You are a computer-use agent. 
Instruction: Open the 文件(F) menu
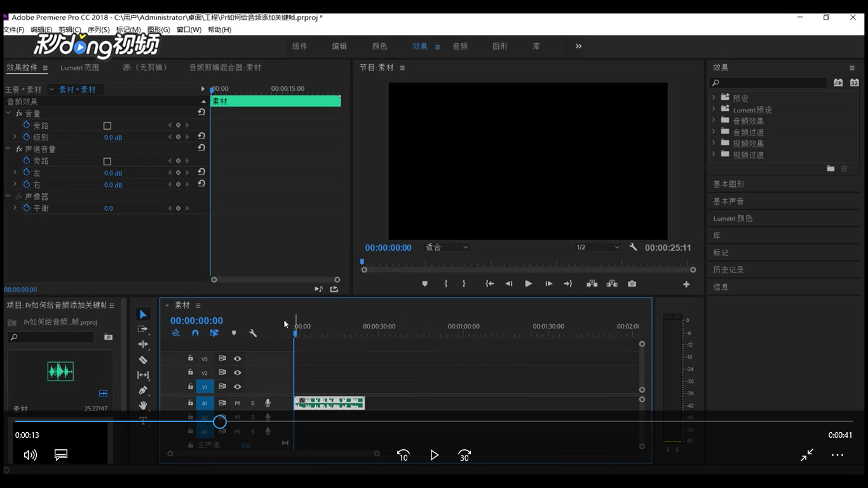point(13,30)
